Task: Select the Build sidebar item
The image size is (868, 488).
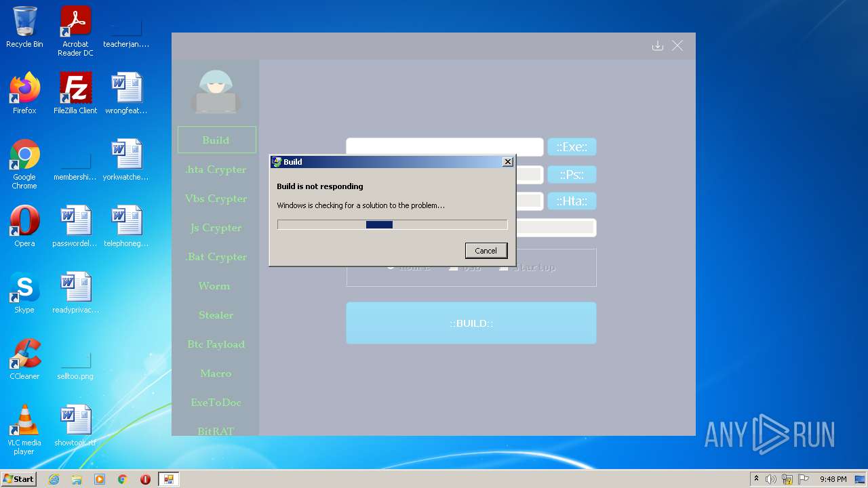Action: [216, 140]
